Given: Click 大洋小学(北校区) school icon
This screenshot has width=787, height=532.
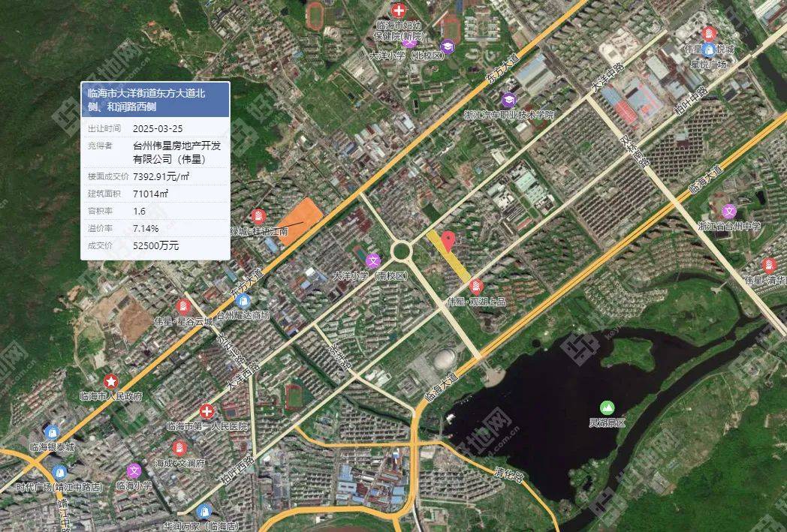Looking at the screenshot, I should tap(448, 47).
